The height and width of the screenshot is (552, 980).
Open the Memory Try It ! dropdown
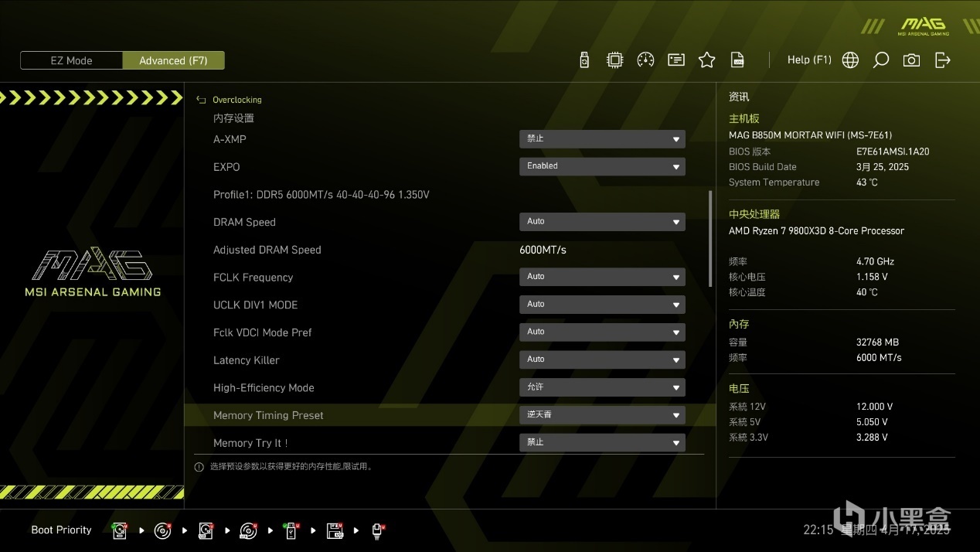click(x=602, y=442)
